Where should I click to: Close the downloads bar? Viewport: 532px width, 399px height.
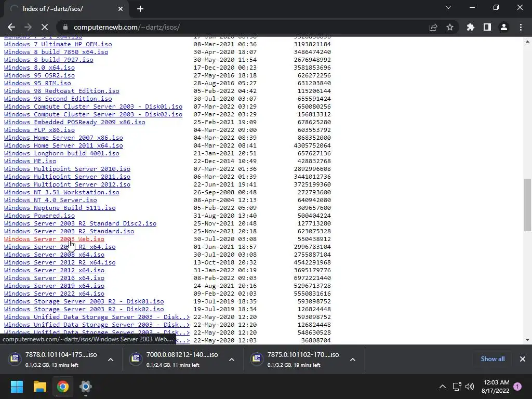[523, 359]
